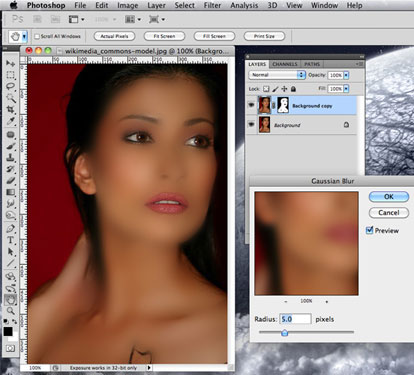Viewport: 414px width, 375px height.
Task: Click the Fit Screen button
Action: (x=164, y=36)
